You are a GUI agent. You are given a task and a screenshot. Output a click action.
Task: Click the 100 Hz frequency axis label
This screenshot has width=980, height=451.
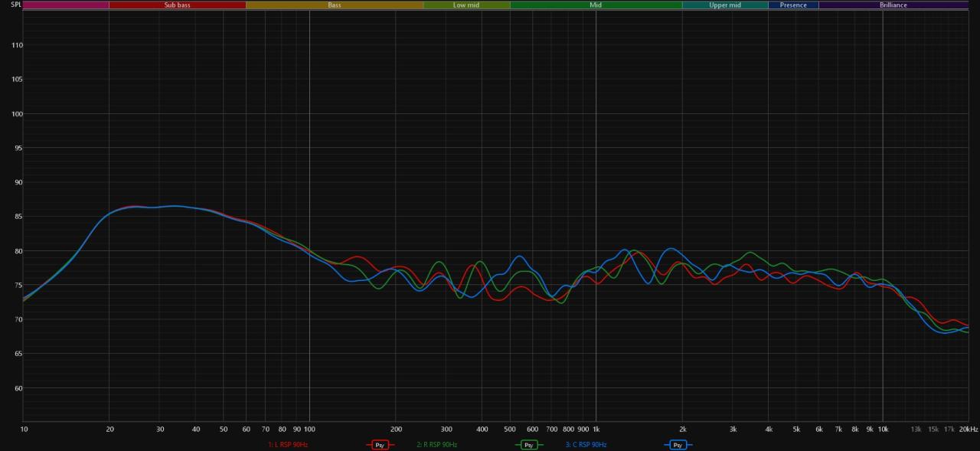(x=309, y=430)
